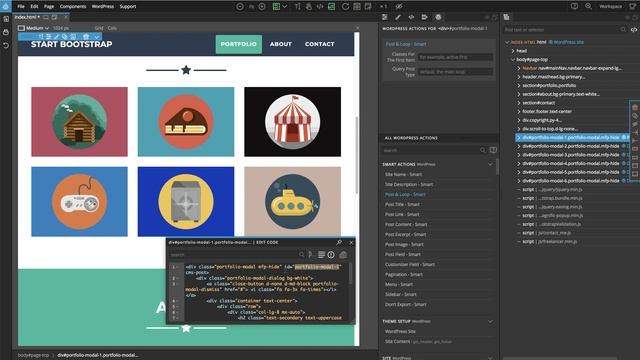
Task: Expand the head node in tree
Action: pos(513,51)
